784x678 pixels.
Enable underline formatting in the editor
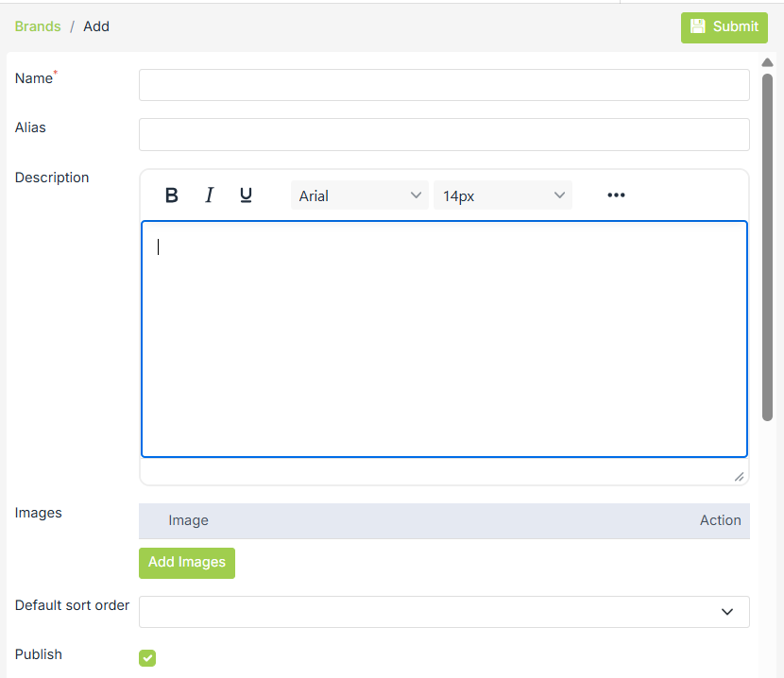pos(246,195)
